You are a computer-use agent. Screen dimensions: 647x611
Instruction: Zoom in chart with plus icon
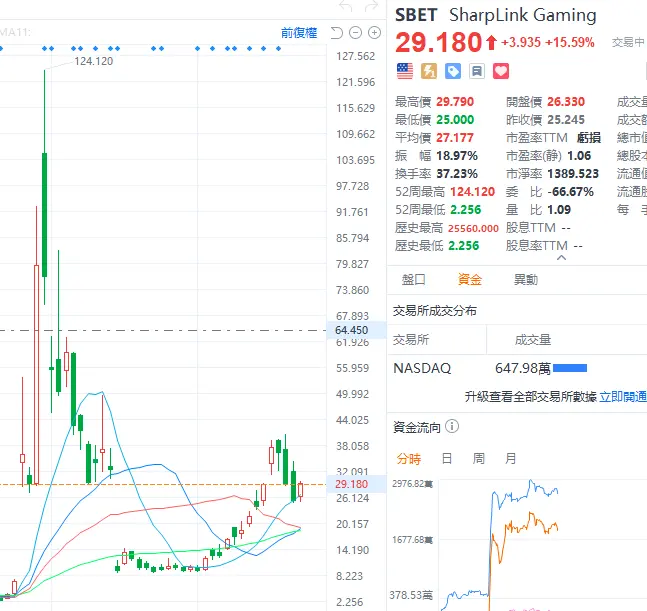[x=374, y=33]
